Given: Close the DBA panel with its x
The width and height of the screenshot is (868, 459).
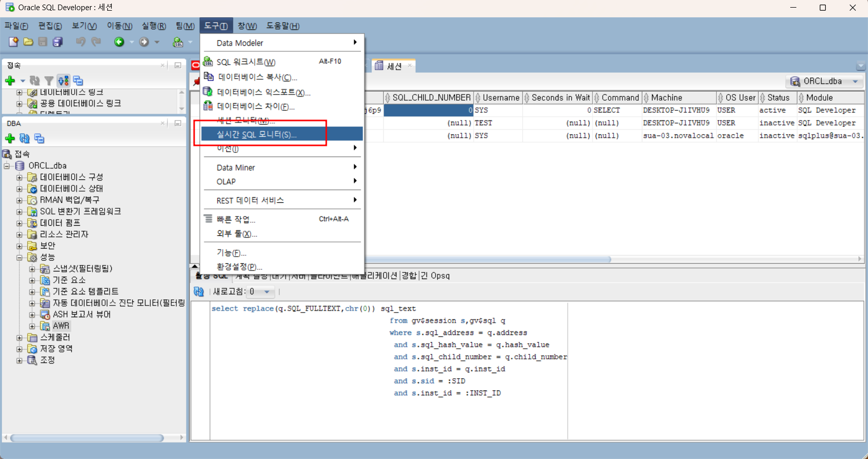Looking at the screenshot, I should point(163,123).
